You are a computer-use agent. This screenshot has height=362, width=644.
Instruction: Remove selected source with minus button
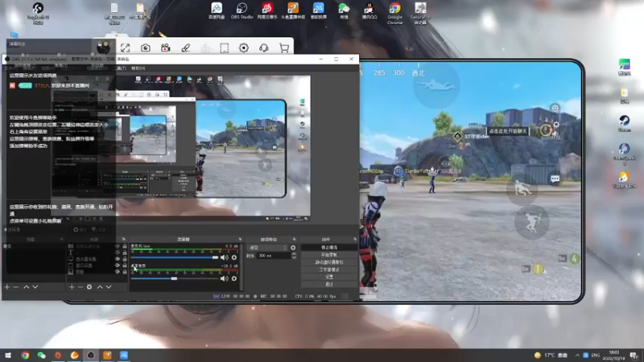click(x=80, y=287)
